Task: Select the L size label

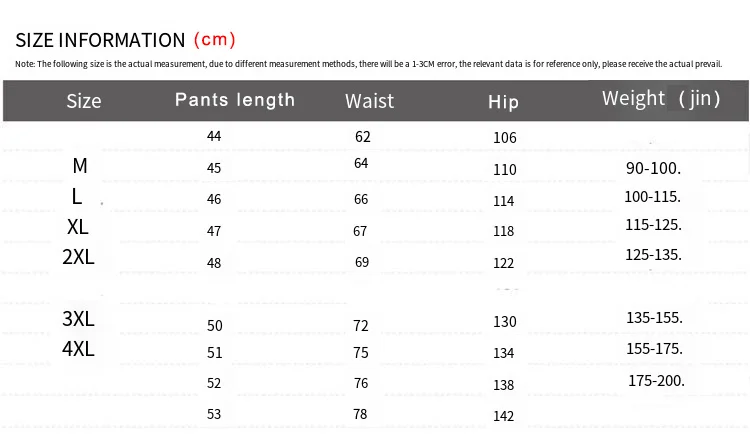Action: 77,197
